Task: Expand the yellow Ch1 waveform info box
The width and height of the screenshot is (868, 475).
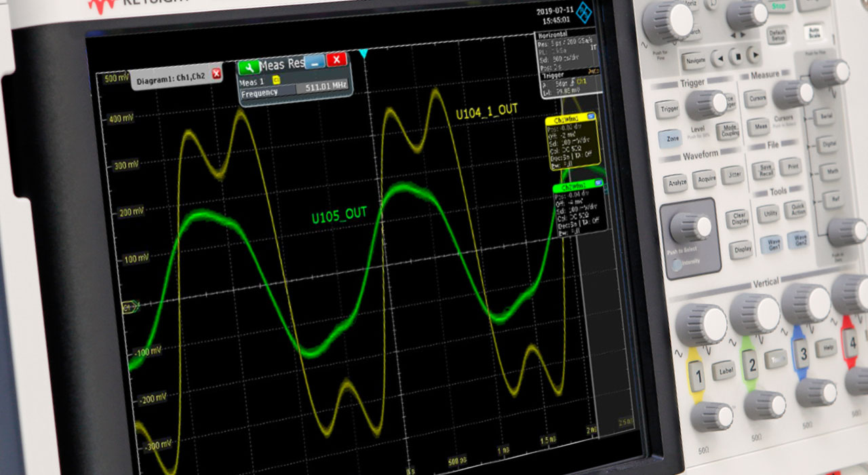Action: [x=591, y=117]
